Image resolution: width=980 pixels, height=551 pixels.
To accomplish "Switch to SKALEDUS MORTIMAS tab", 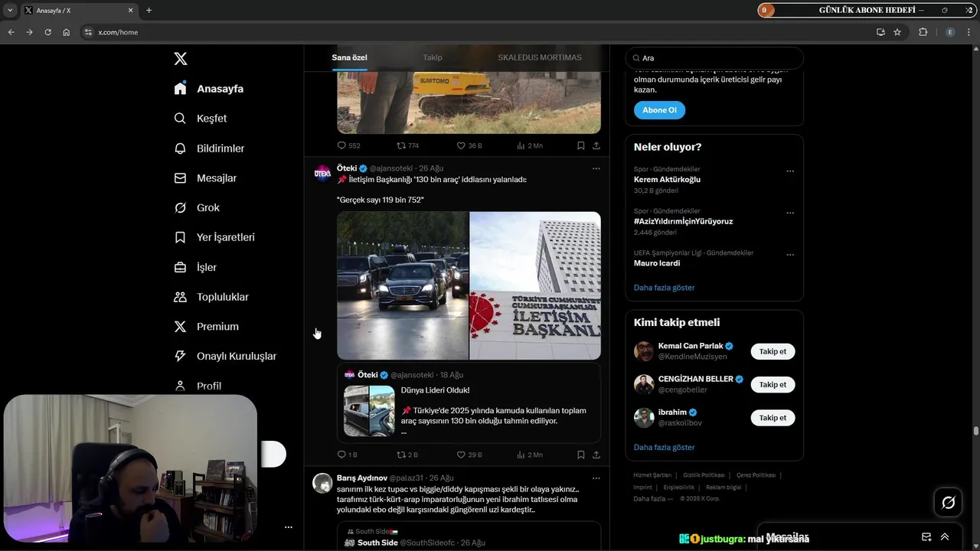I will pyautogui.click(x=540, y=57).
